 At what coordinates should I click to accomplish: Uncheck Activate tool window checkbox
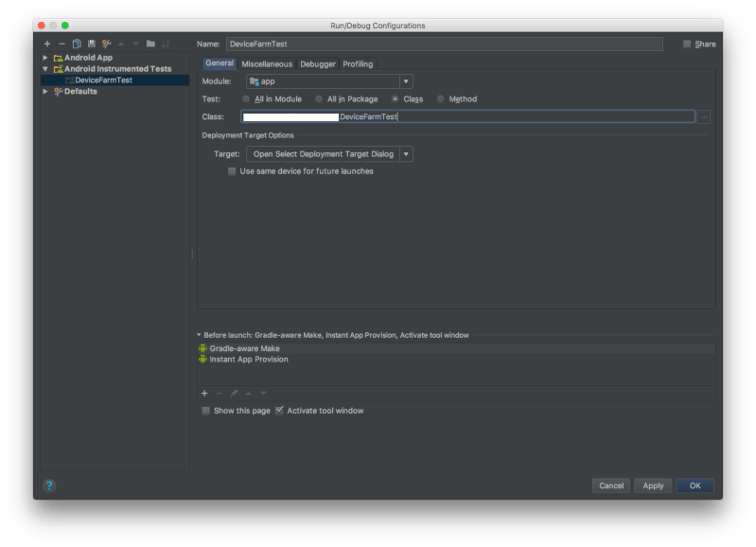click(x=280, y=411)
